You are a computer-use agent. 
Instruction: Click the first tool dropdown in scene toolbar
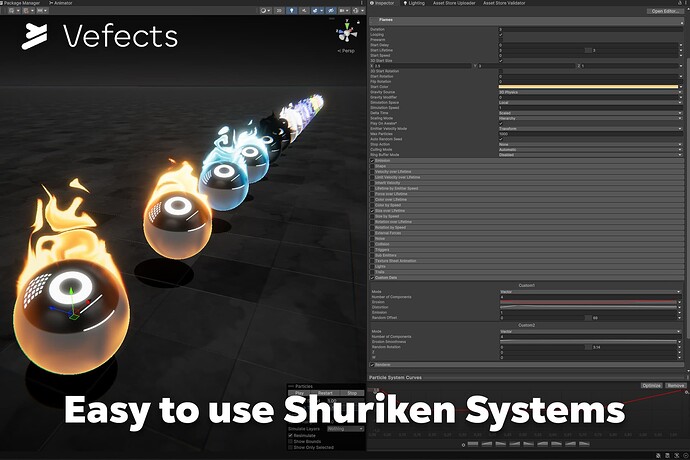pyautogui.click(x=13, y=10)
